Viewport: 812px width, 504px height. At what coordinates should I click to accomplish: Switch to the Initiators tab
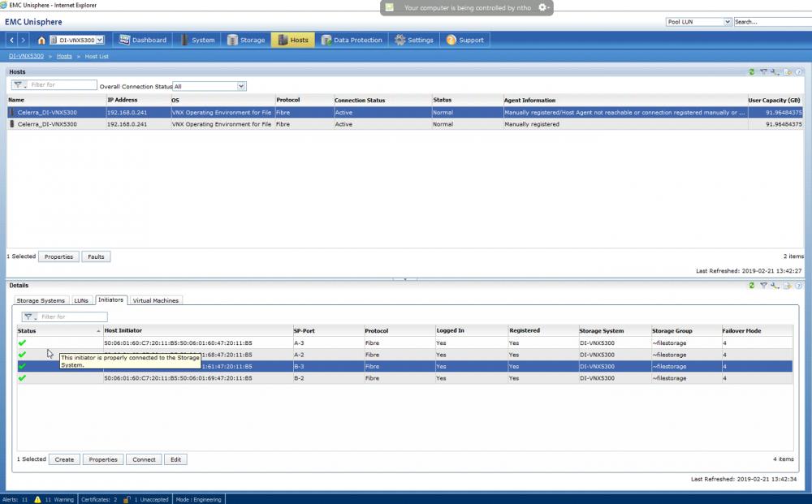[110, 299]
